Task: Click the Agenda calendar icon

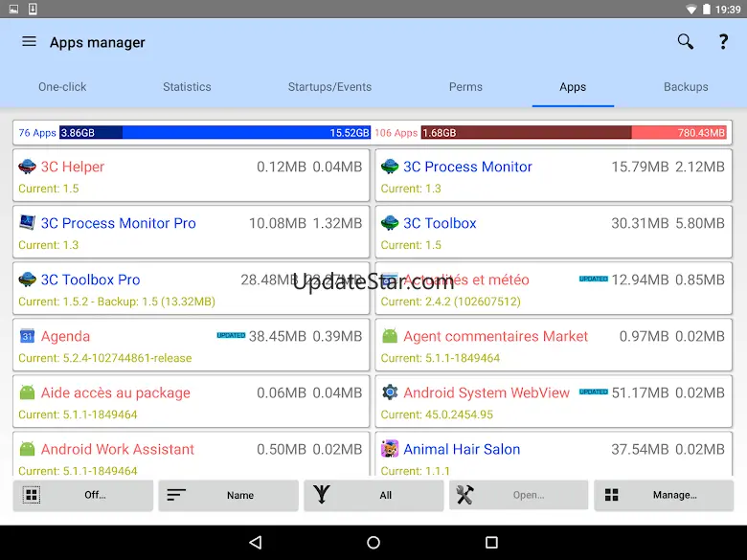Action: (x=27, y=336)
